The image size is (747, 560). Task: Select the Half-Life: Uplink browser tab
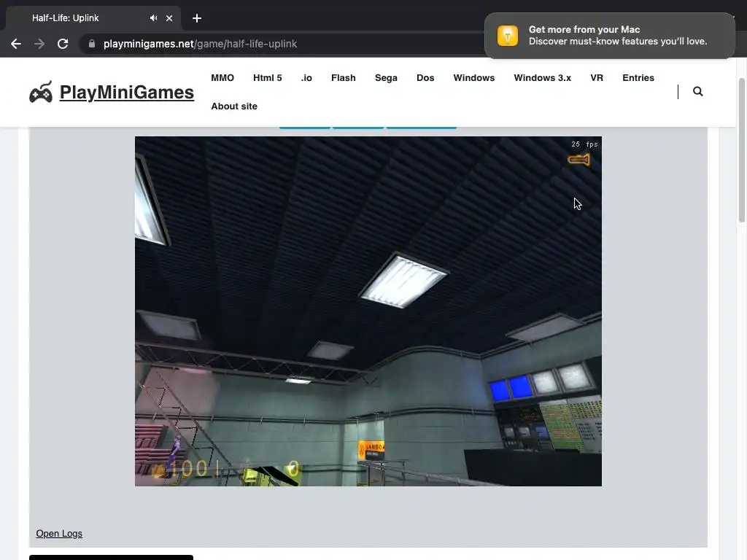[93, 18]
